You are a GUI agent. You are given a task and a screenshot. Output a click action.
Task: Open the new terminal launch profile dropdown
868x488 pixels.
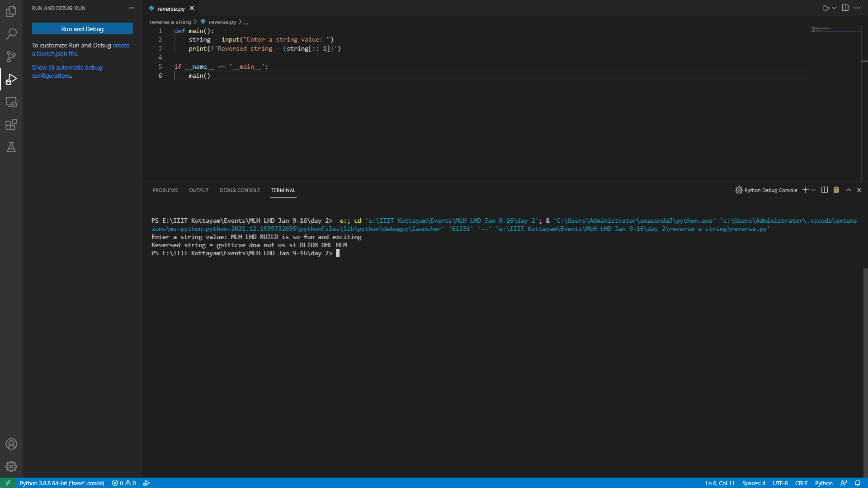813,190
